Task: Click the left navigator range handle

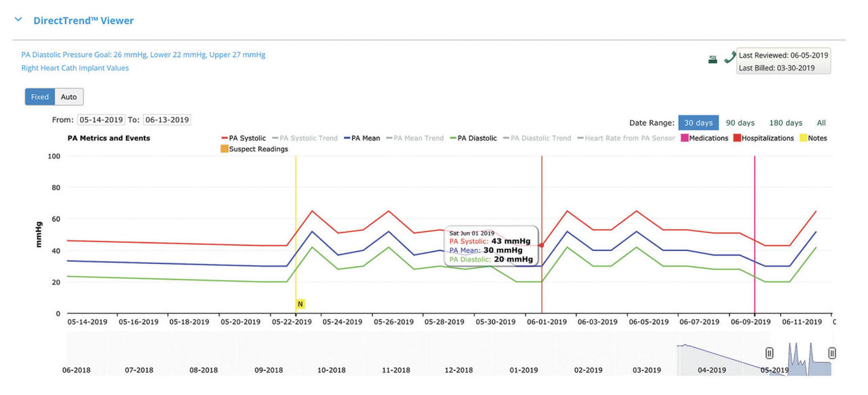Action: [770, 353]
